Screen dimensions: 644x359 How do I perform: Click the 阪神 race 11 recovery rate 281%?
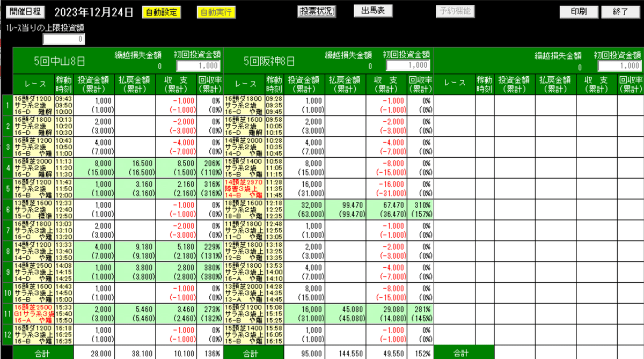click(422, 311)
